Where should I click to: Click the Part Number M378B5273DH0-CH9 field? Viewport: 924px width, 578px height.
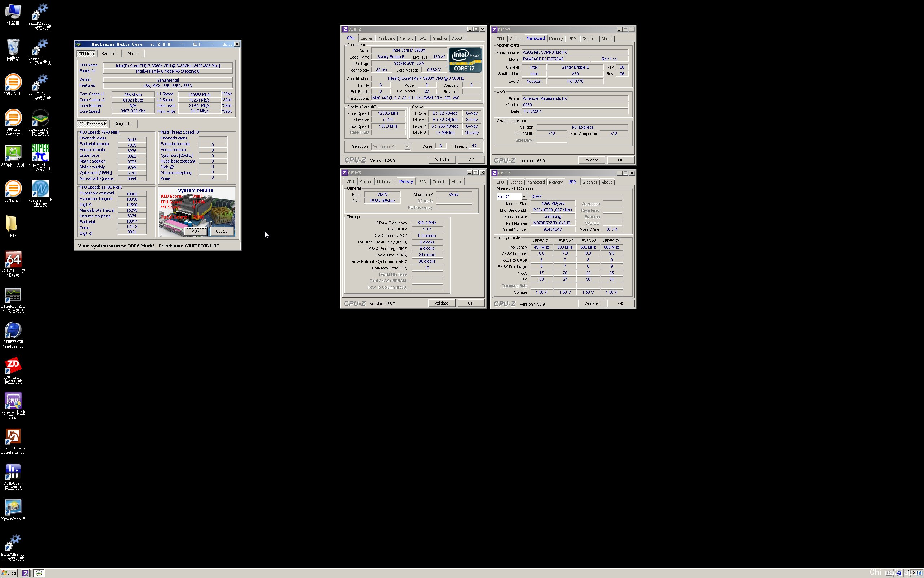coord(553,223)
